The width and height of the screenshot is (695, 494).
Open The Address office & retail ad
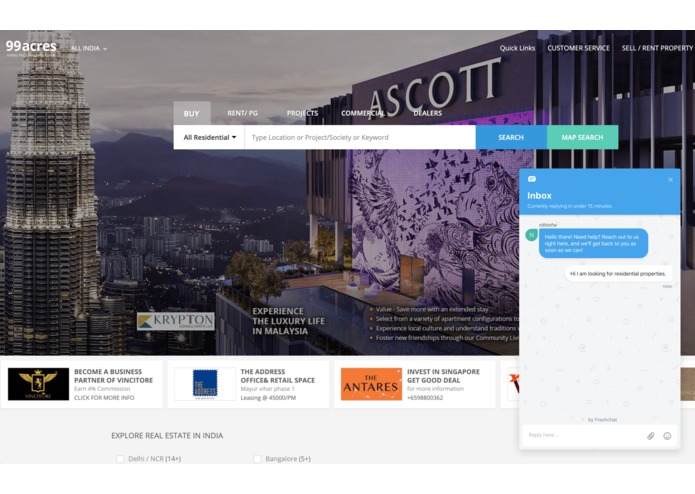248,384
